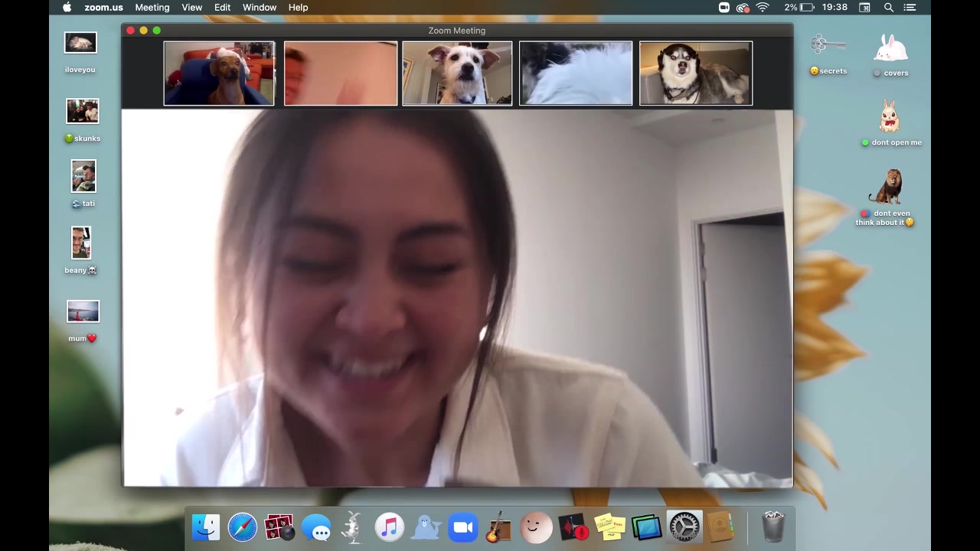Click the Zoom camera icon in the menu bar
Viewport: 980px width, 551px height.
click(724, 8)
